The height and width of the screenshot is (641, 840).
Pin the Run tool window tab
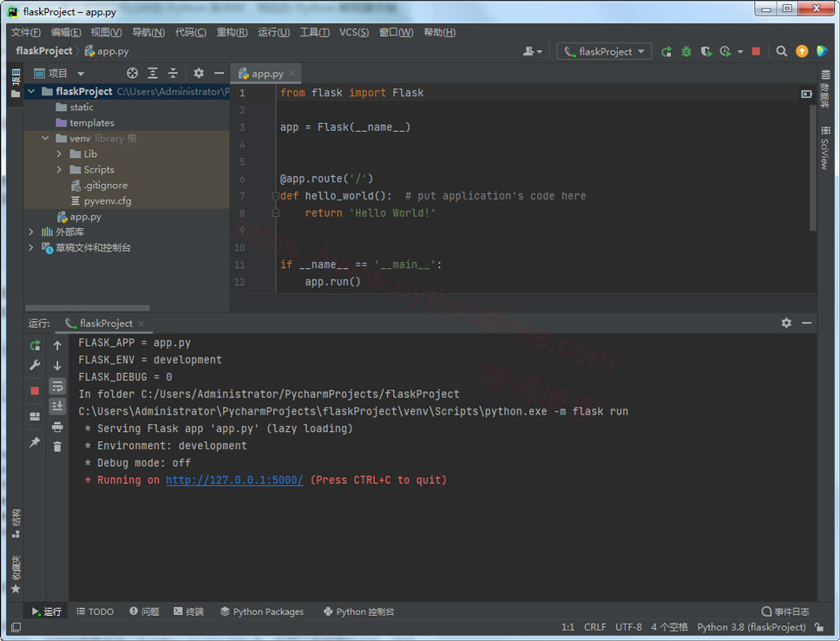coord(35,442)
